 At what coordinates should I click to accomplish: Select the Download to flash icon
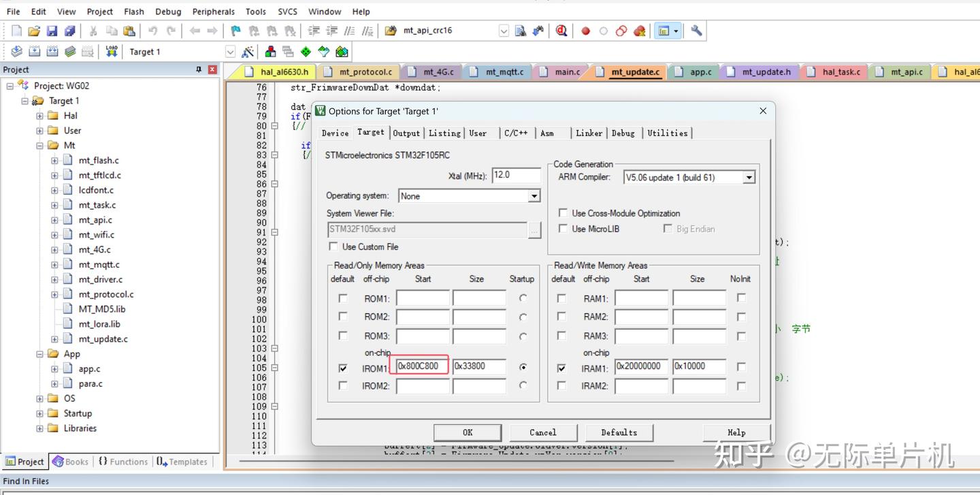click(x=111, y=51)
